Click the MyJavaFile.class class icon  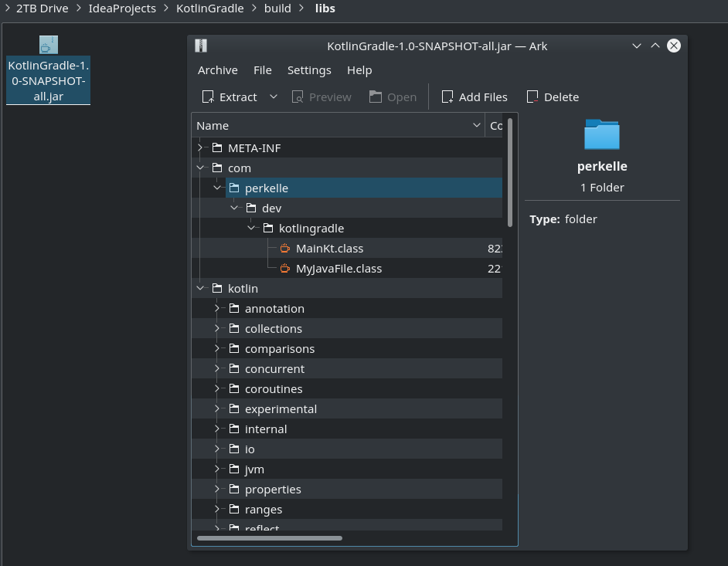284,268
